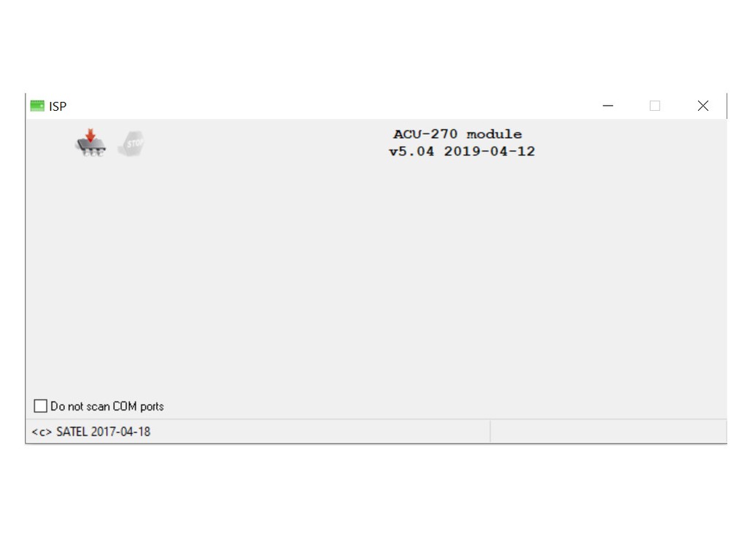
Task: Click the v5.04 version number
Action: (x=411, y=152)
